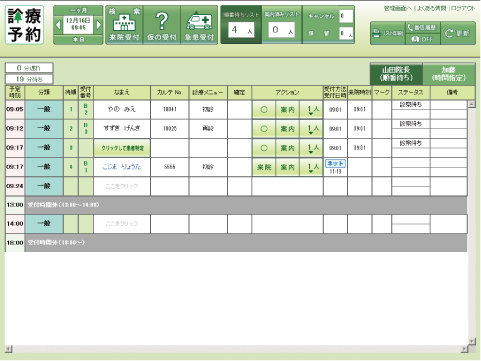Open the guided list tab showing 0人
This screenshot has width=481, height=361.
tap(282, 25)
